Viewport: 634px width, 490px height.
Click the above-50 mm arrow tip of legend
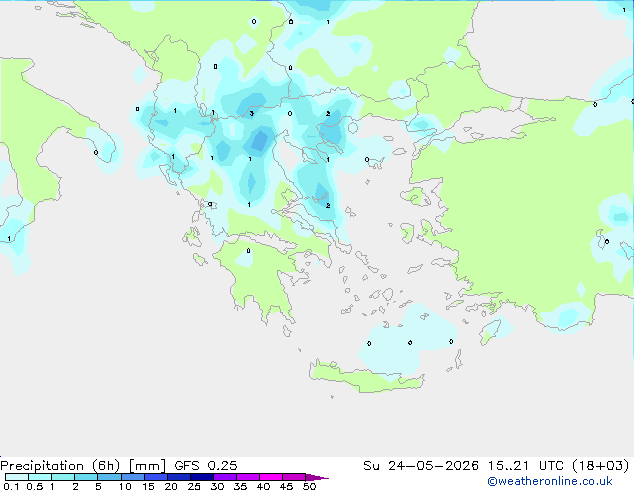(317, 477)
